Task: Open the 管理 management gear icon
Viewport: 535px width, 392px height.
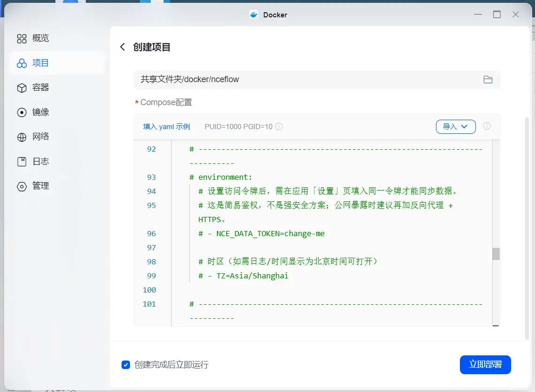Action: coord(22,186)
